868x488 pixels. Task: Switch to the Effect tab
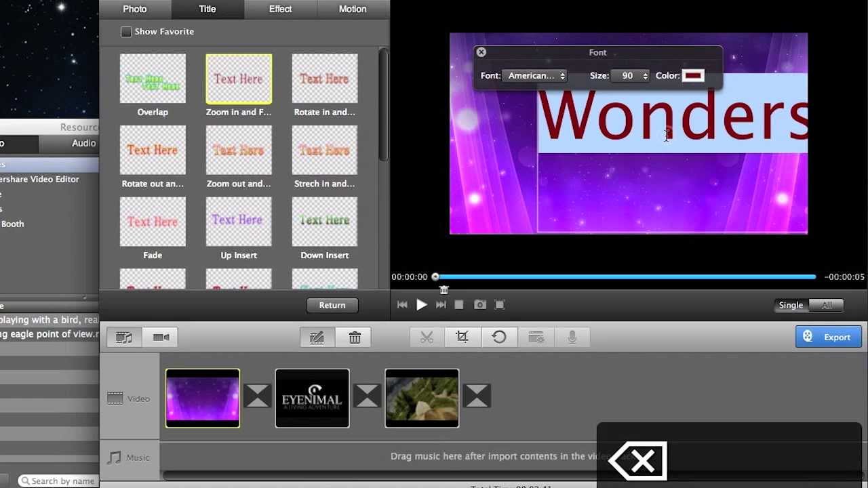280,9
